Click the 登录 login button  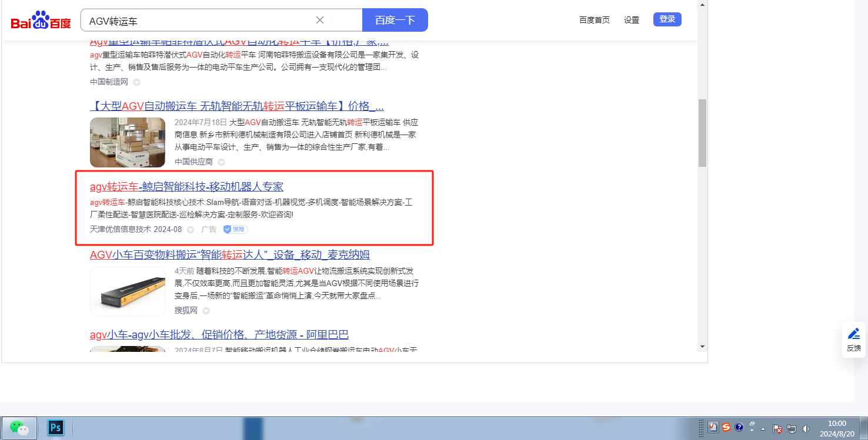[x=667, y=19]
